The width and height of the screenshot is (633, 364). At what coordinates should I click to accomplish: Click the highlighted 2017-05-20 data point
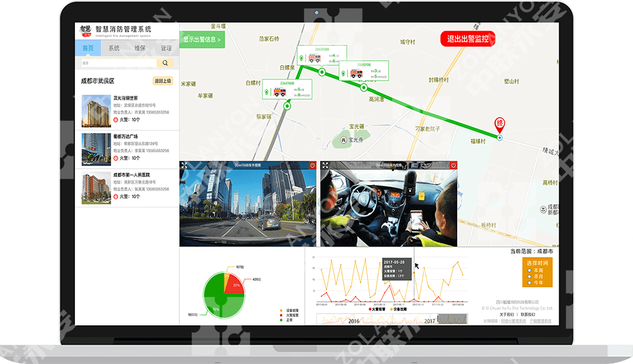(414, 273)
